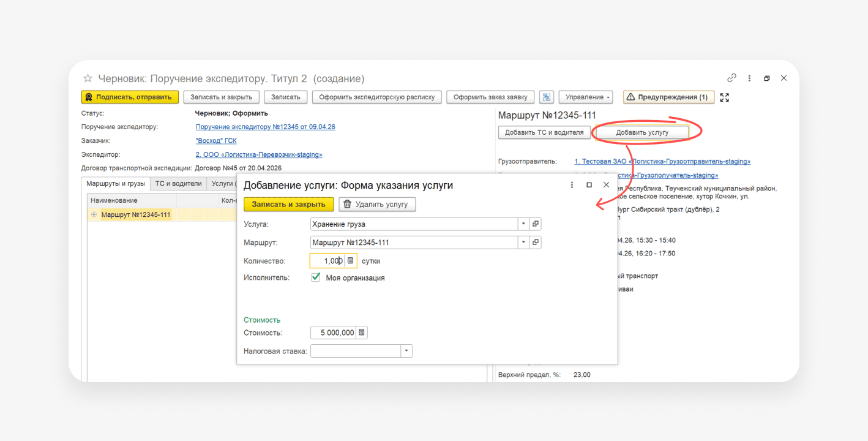Click Оформить заказ заявку button
The width and height of the screenshot is (868, 441).
click(490, 97)
